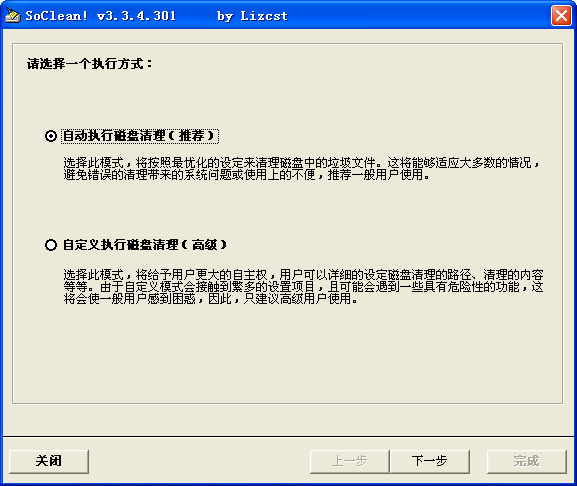Click the line starting with 避免错误的清理
The height and width of the screenshot is (486, 577).
[x=247, y=174]
